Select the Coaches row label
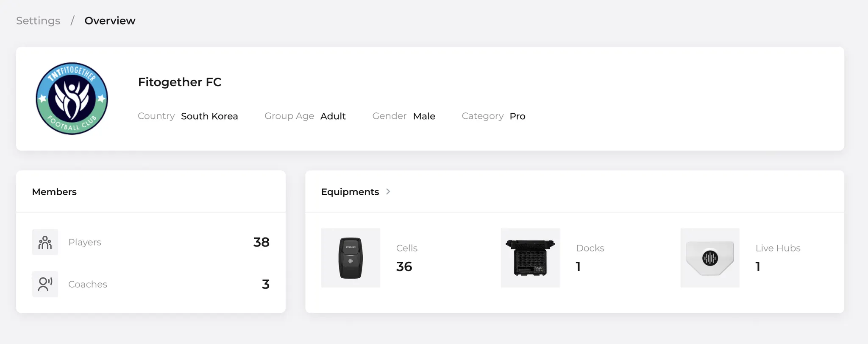Viewport: 868px width, 344px height. 88,284
